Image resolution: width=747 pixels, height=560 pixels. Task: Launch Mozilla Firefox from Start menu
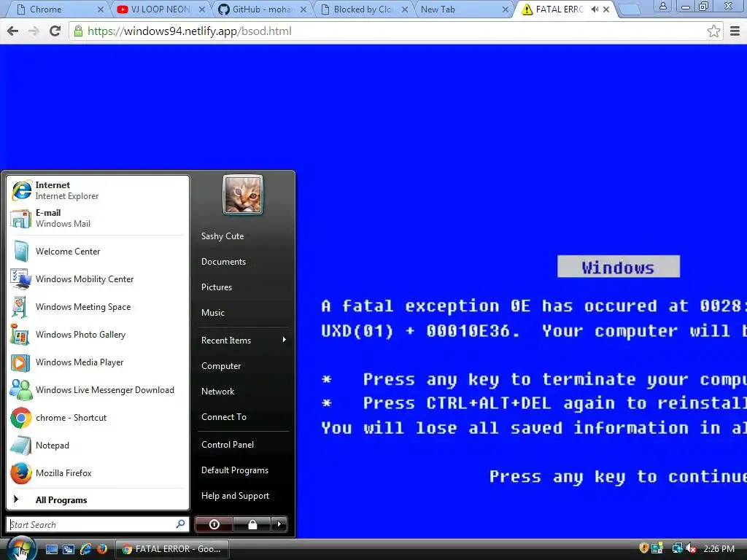tap(97, 472)
